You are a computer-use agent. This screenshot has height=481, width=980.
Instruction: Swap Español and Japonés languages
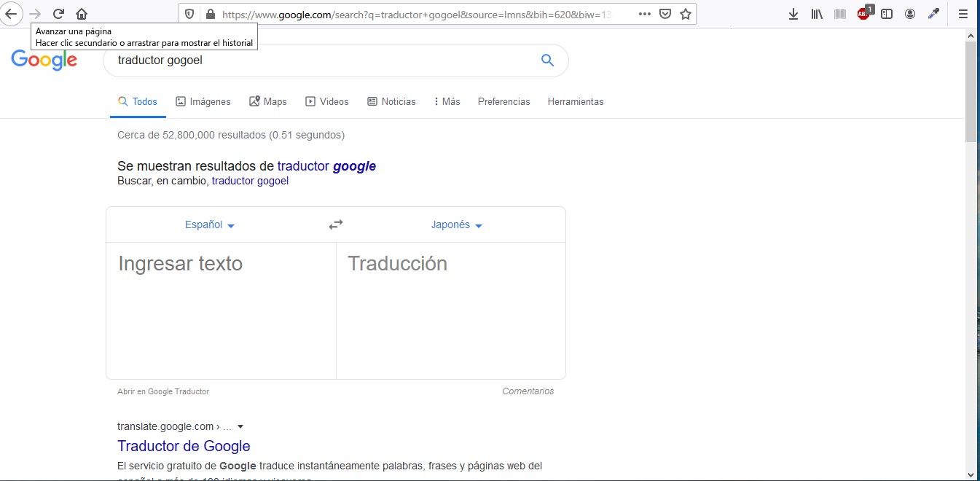point(336,224)
